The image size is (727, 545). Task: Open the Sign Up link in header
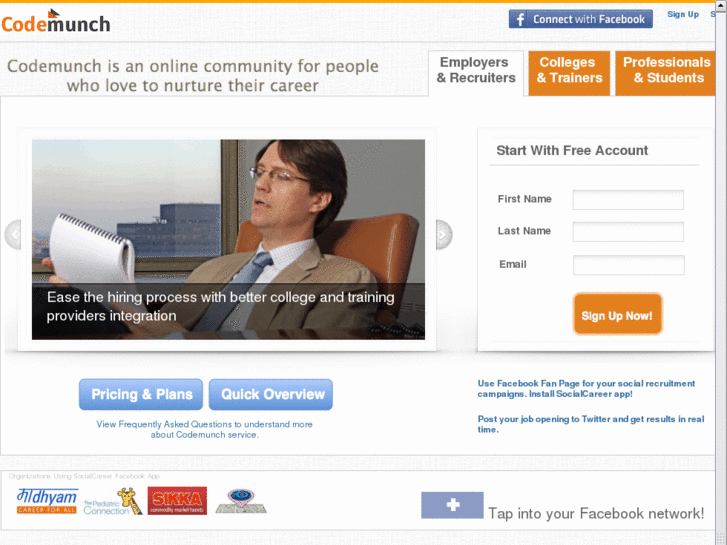[682, 14]
